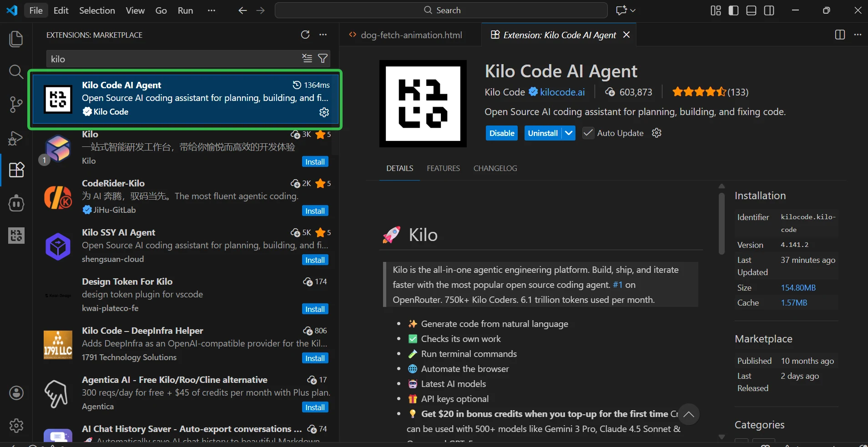Click the #1 link in Kilo description

click(617, 285)
